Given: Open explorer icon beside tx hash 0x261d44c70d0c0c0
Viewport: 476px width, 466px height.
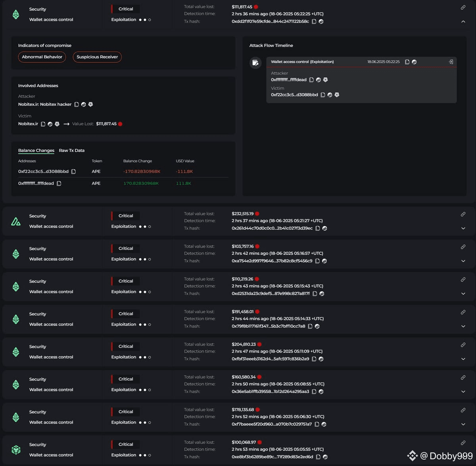Looking at the screenshot, I should click(x=324, y=228).
